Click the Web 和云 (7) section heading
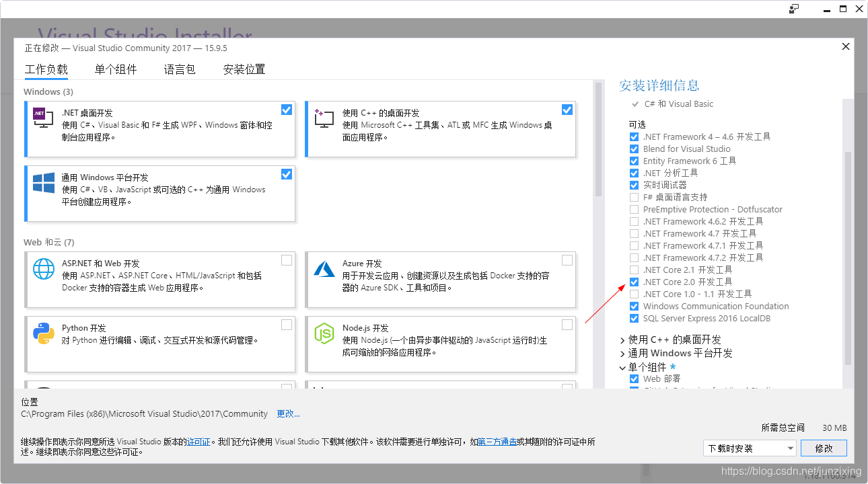The image size is (868, 484). [49, 242]
